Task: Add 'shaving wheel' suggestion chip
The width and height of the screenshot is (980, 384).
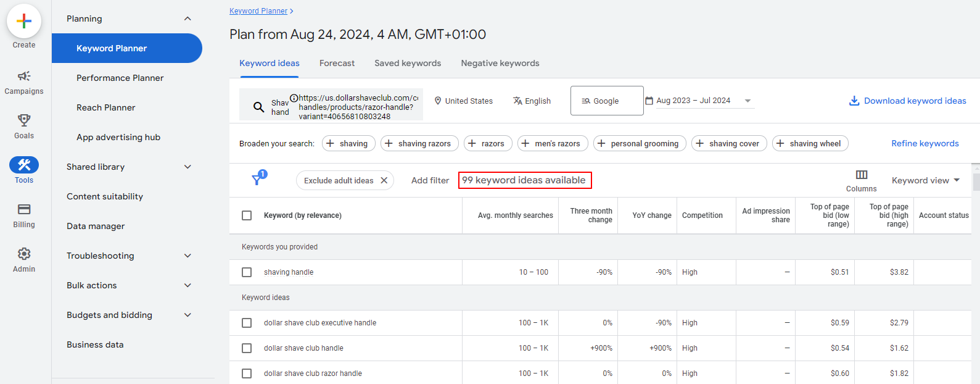Action: [x=810, y=143]
